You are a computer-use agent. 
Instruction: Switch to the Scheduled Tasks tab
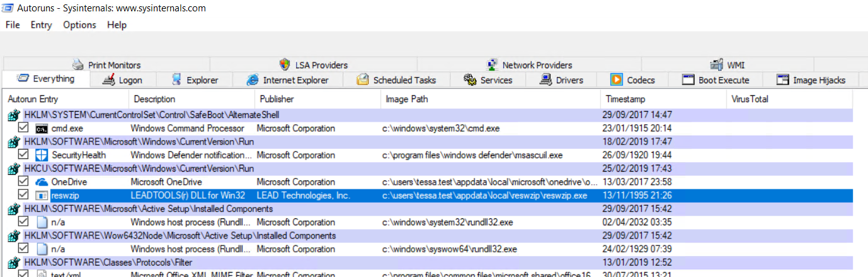396,80
